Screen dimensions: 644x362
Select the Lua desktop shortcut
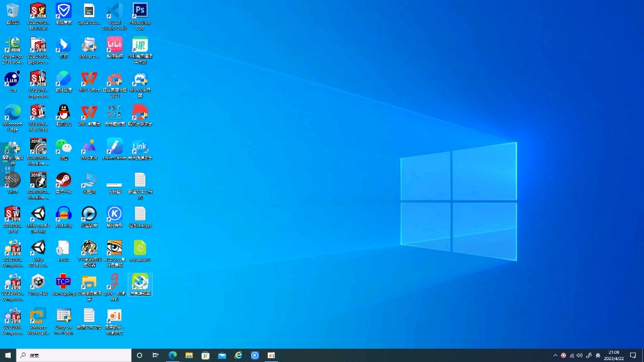[13, 79]
